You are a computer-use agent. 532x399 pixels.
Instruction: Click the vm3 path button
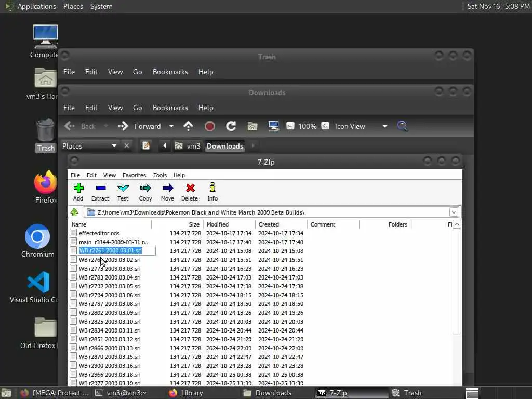pyautogui.click(x=189, y=146)
